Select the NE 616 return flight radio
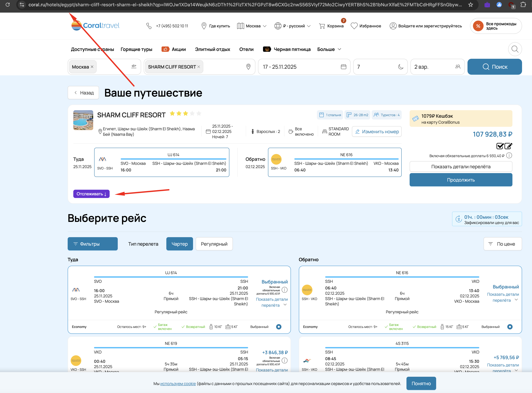This screenshot has width=532, height=393. coord(510,327)
